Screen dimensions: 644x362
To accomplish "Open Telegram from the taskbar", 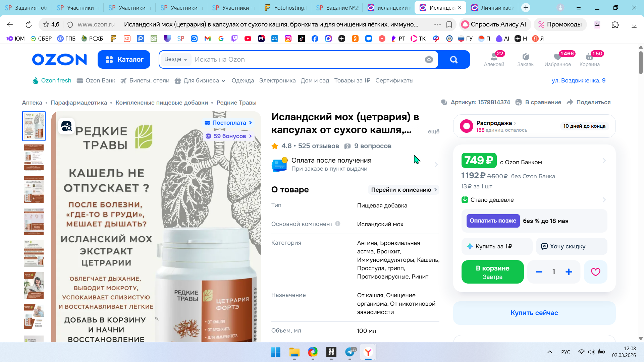I will pos(350,352).
